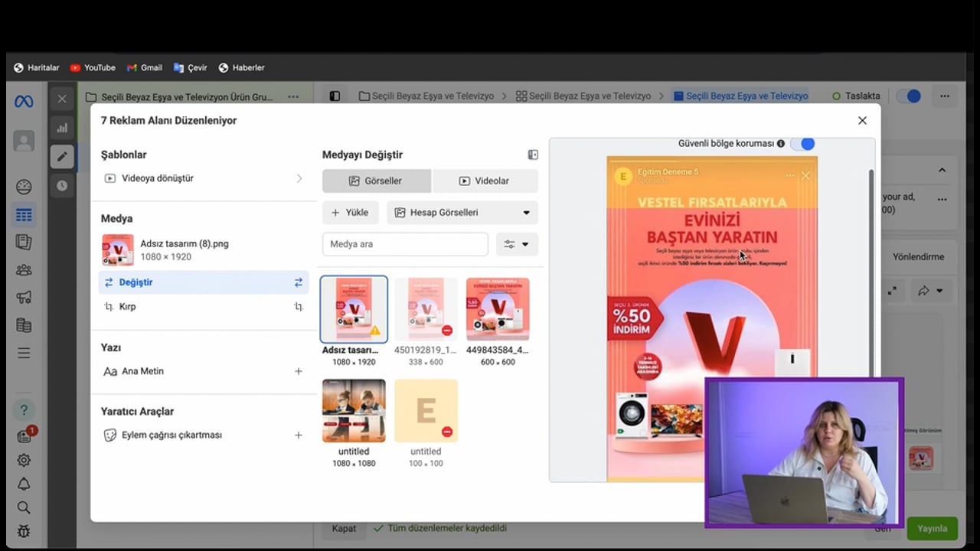Screen dimensions: 980x551
Task: Open the account profile avatar in sidebar
Action: [x=24, y=142]
